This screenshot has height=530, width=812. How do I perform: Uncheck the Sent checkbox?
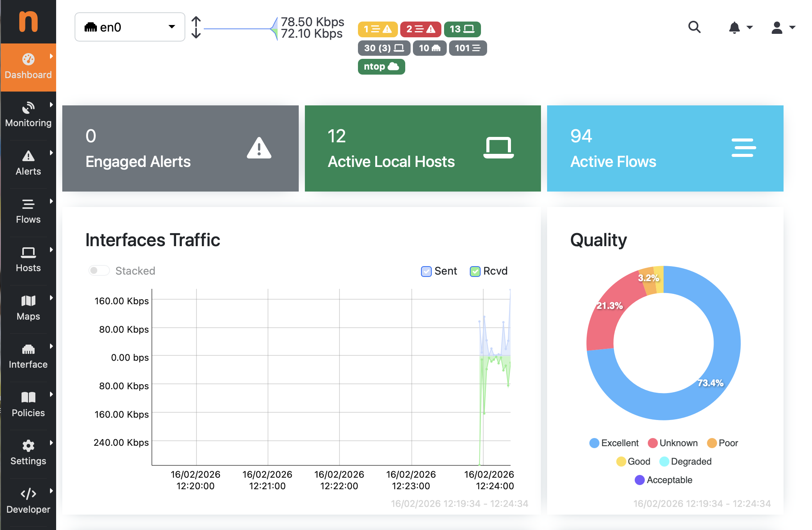coord(426,271)
